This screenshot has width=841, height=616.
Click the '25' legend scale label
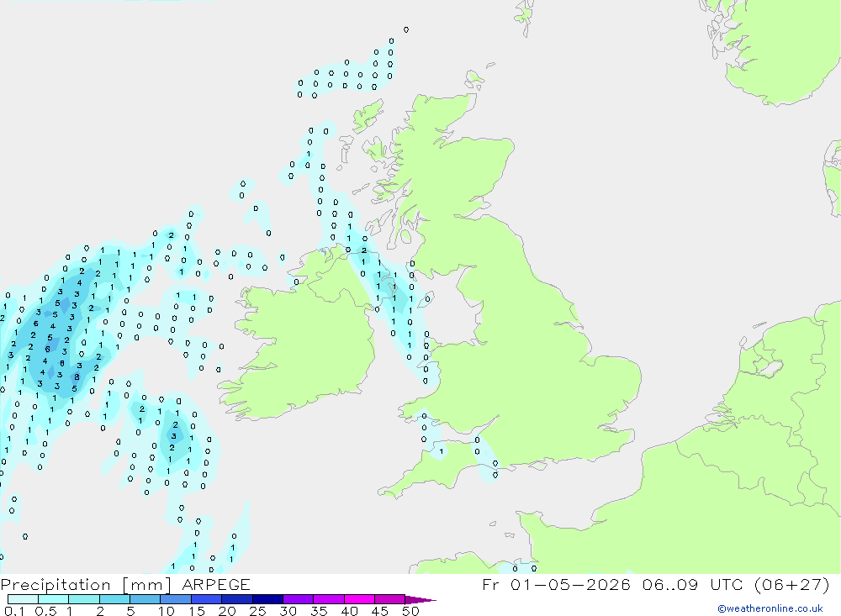258,611
